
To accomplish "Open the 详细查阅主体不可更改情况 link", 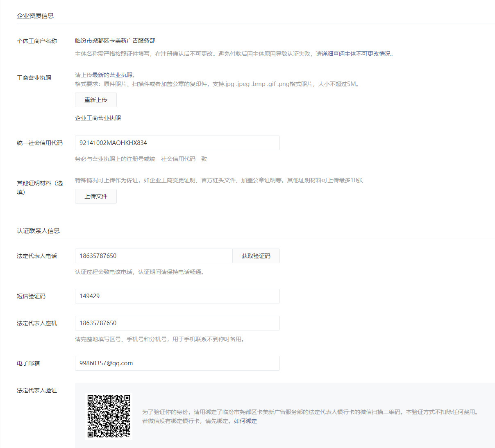I will coord(356,54).
